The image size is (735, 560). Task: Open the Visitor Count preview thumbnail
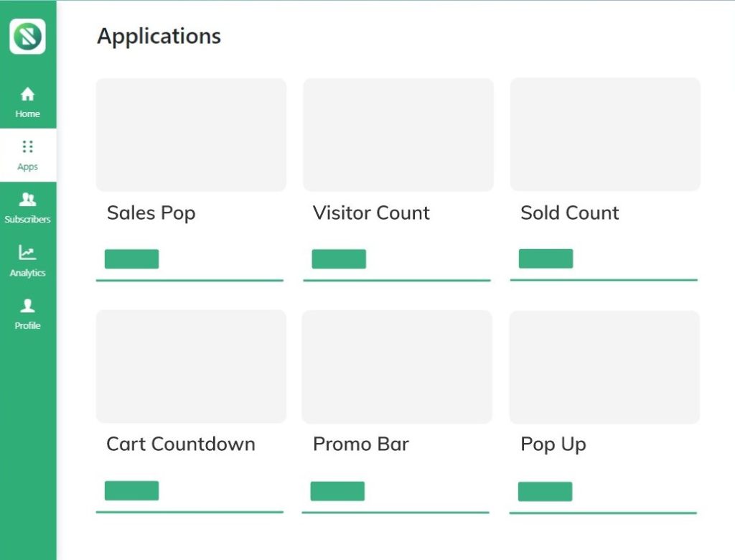(398, 135)
